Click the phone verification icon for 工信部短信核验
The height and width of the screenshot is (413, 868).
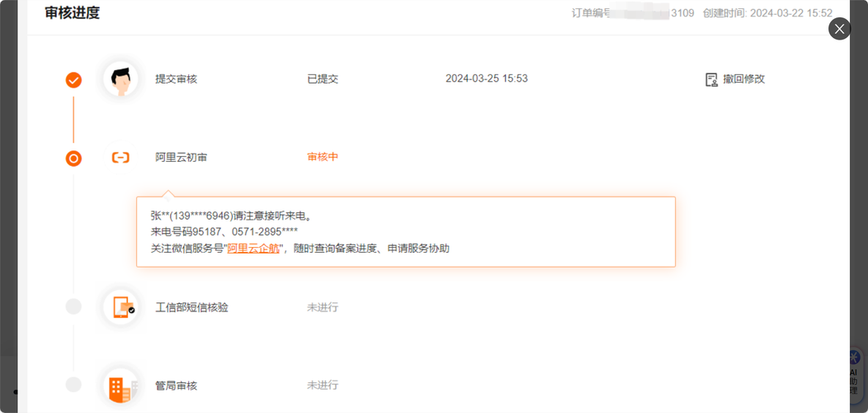point(120,307)
